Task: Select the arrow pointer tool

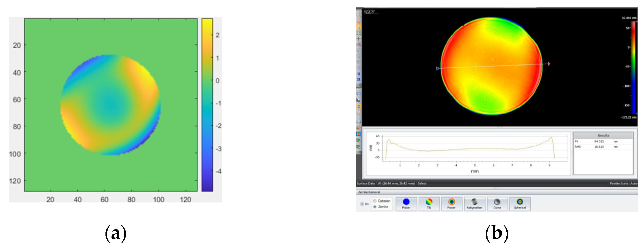Action: (359, 27)
